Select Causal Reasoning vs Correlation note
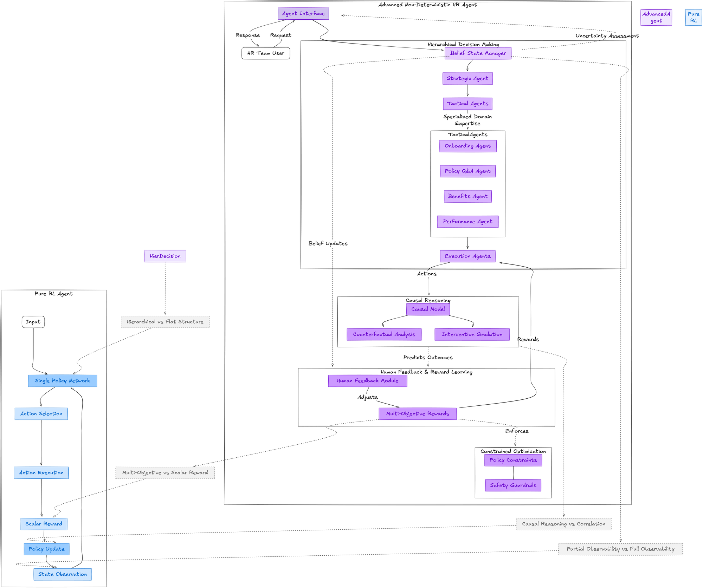This screenshot has width=703, height=588. click(564, 524)
